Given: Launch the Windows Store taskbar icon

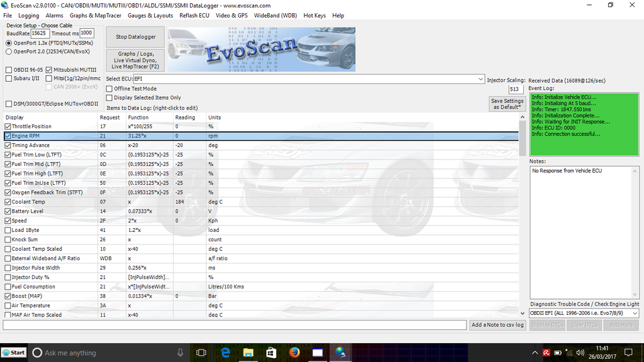Looking at the screenshot, I should pyautogui.click(x=271, y=353).
